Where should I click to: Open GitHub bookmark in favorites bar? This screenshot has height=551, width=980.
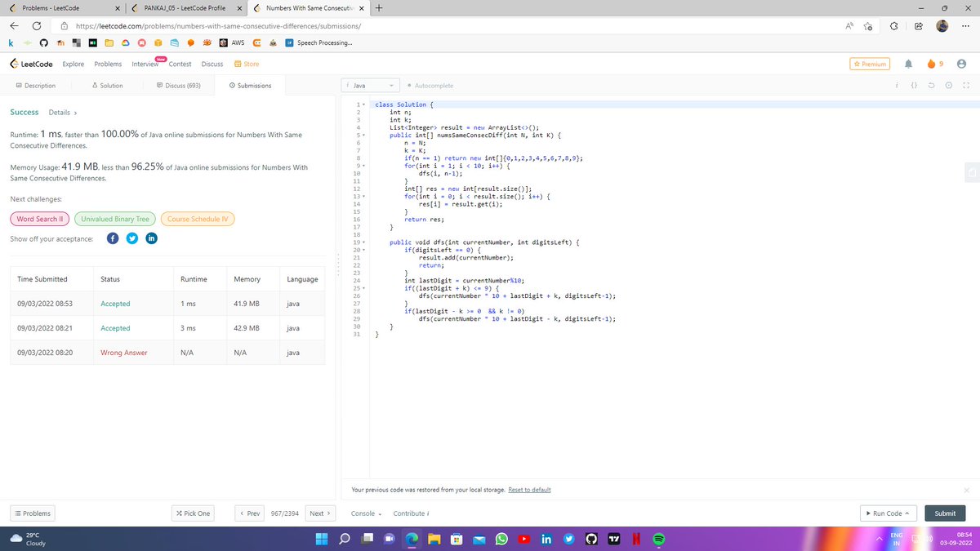[42, 43]
